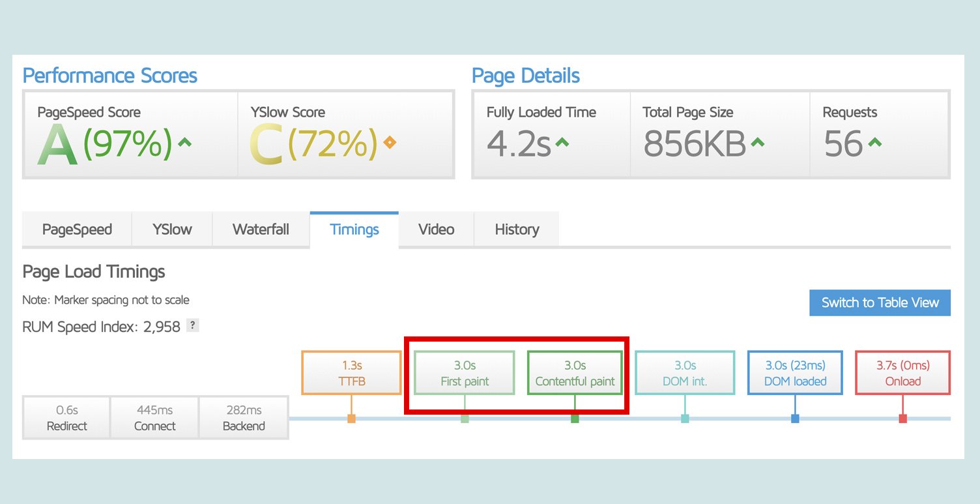Click the Requests count up arrow
The image size is (980, 504).
[x=874, y=142]
